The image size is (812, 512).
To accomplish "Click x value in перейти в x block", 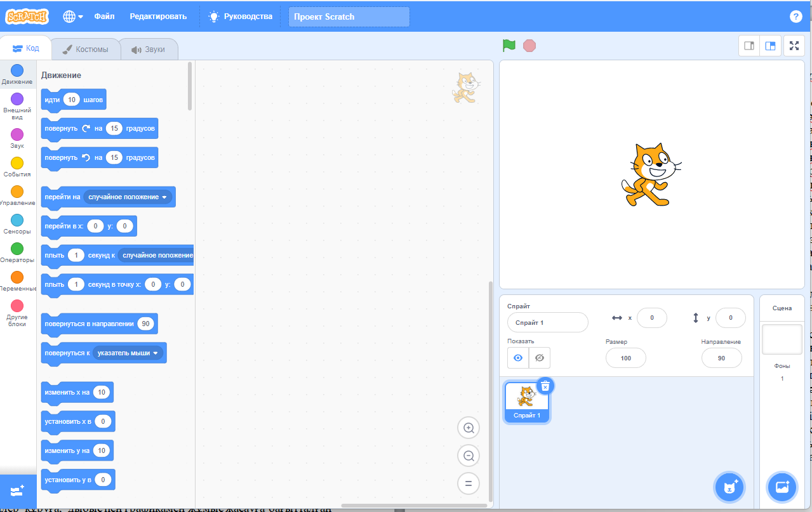I will 95,226.
